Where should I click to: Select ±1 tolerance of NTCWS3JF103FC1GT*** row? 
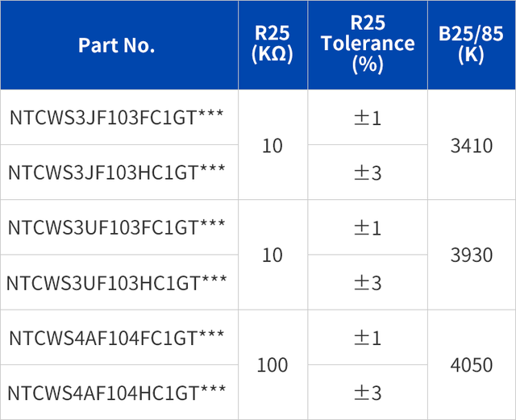tap(368, 118)
